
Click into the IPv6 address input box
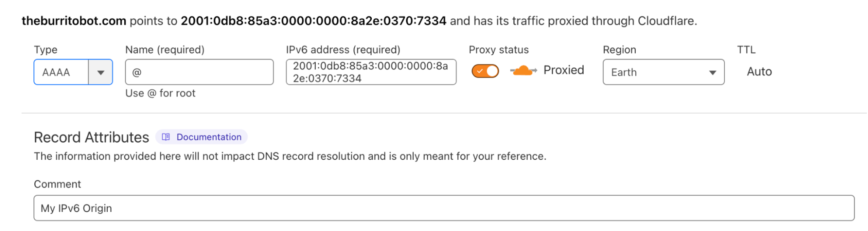(x=371, y=72)
